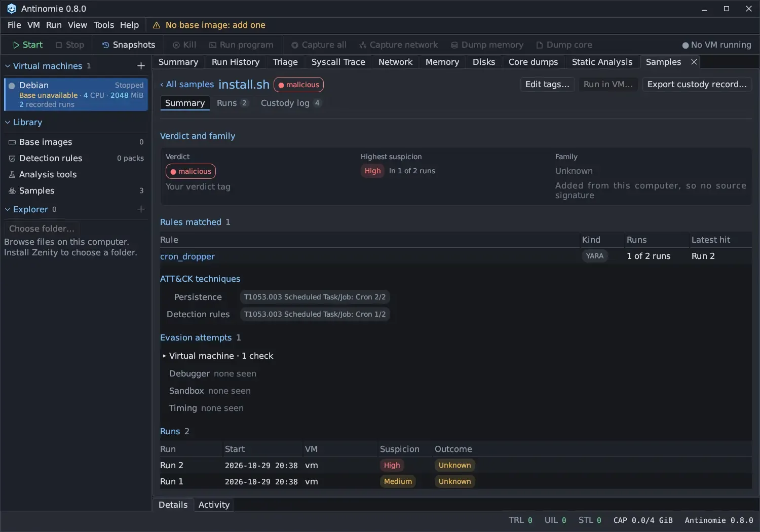Add an Explorer folder with plus icon

[x=141, y=209]
